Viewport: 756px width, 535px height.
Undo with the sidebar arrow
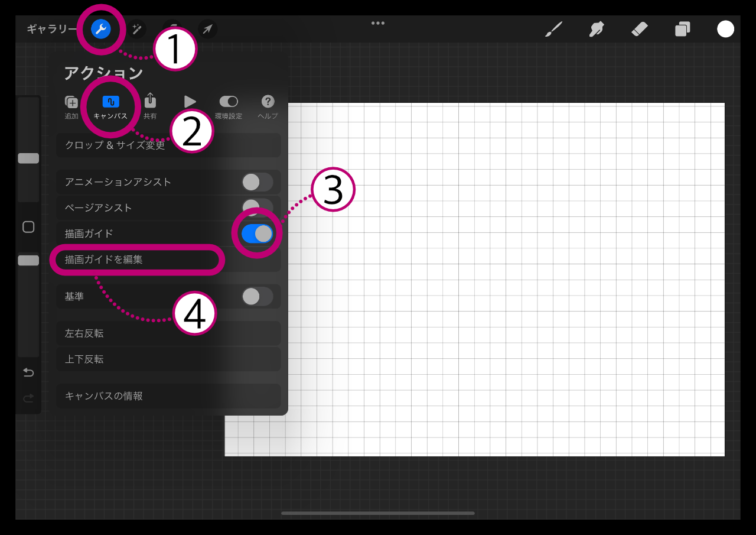point(28,372)
